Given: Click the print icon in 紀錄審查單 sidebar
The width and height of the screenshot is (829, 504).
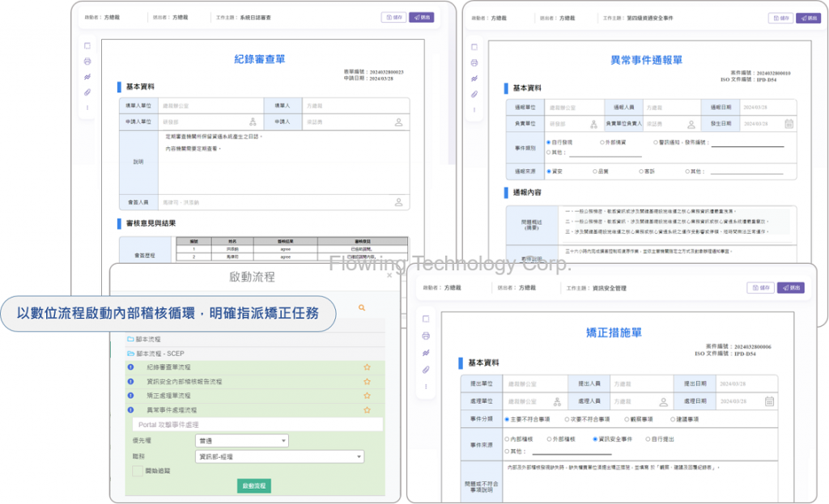Looking at the screenshot, I should (87, 61).
